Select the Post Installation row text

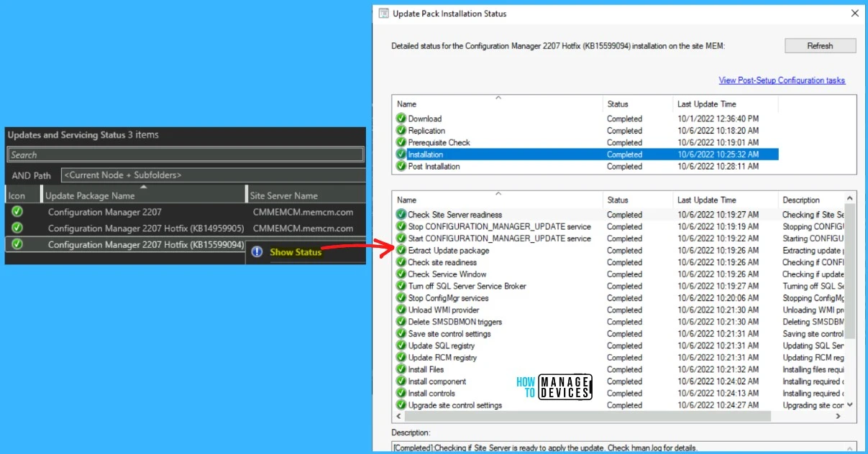(x=434, y=166)
